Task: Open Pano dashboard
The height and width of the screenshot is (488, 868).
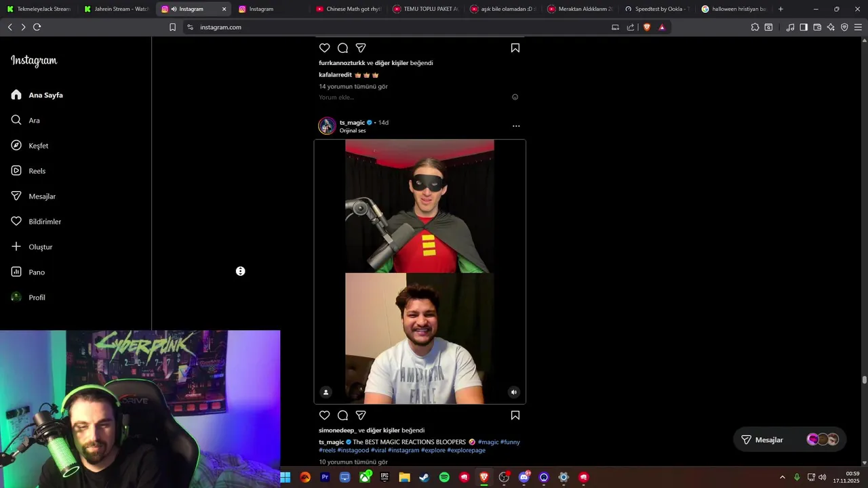Action: [x=28, y=272]
